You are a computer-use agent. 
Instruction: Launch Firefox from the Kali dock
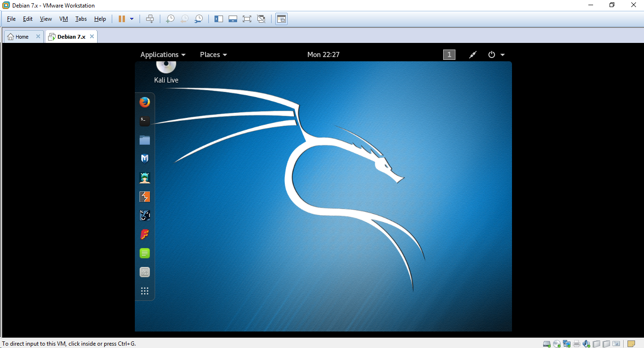[x=145, y=102]
